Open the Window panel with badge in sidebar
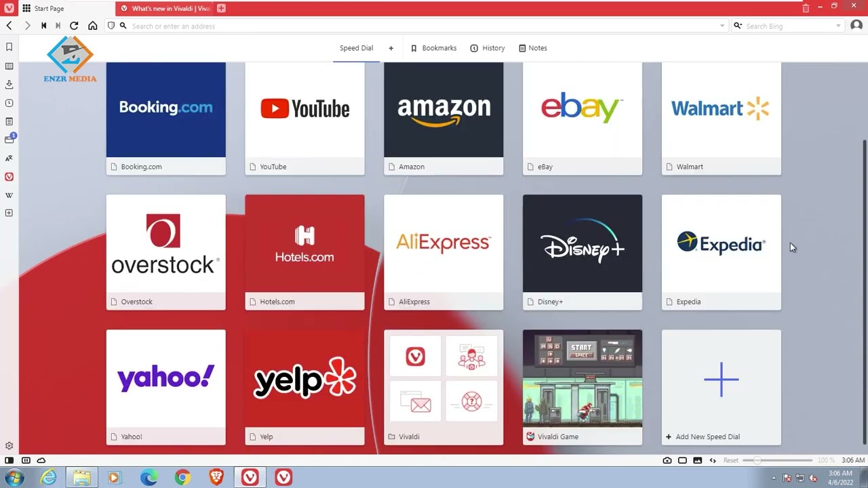 click(9, 139)
